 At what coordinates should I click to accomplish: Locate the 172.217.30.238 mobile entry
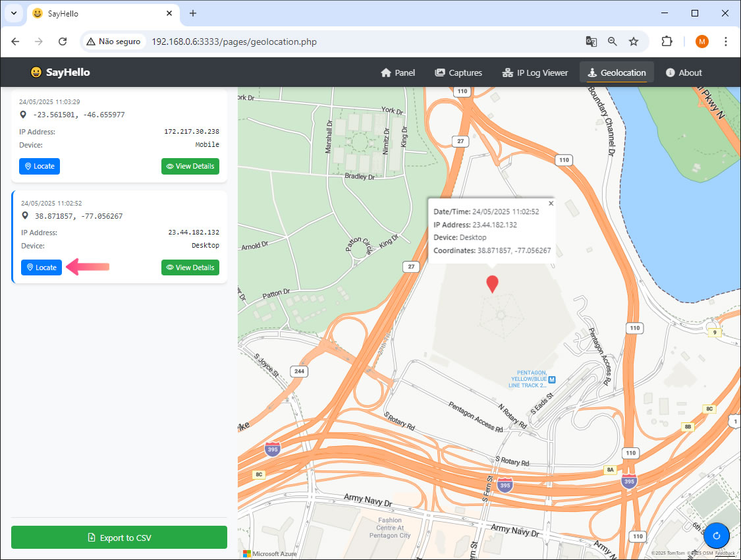tap(40, 166)
